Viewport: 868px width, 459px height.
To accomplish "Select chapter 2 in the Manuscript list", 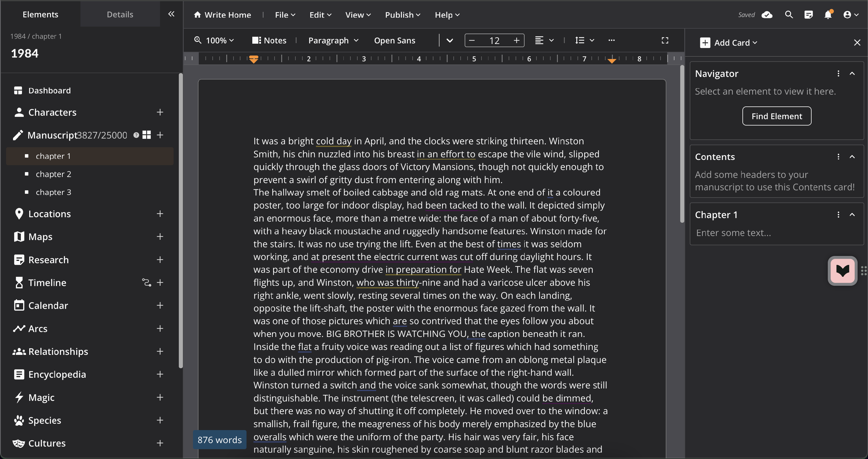I will click(x=53, y=174).
